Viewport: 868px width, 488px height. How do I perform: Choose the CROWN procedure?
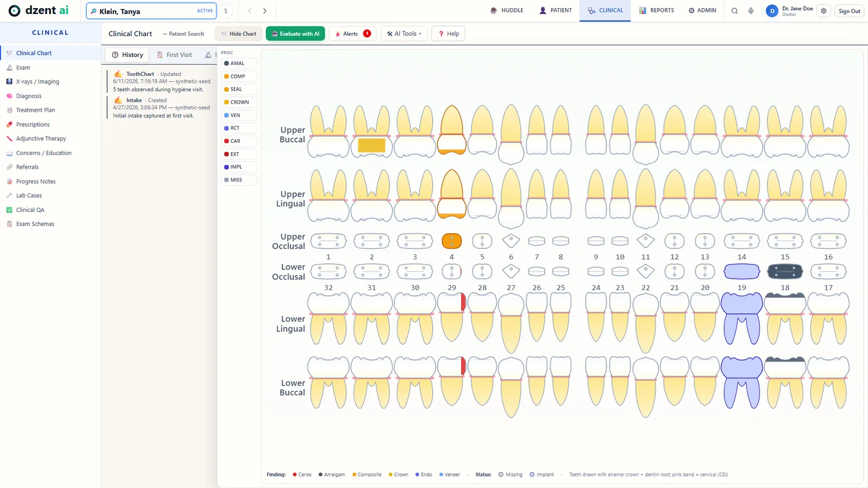[x=239, y=102]
